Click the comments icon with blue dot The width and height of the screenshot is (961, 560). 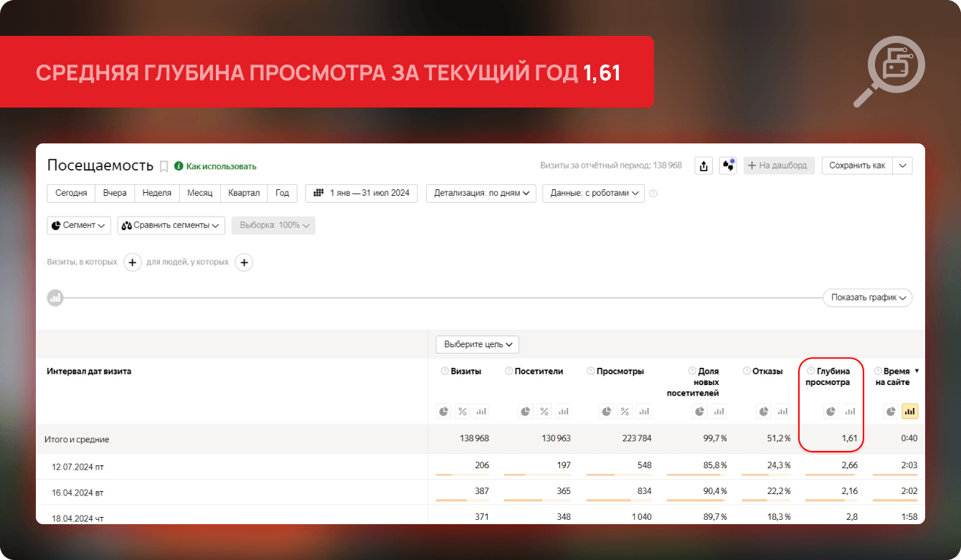pyautogui.click(x=729, y=166)
